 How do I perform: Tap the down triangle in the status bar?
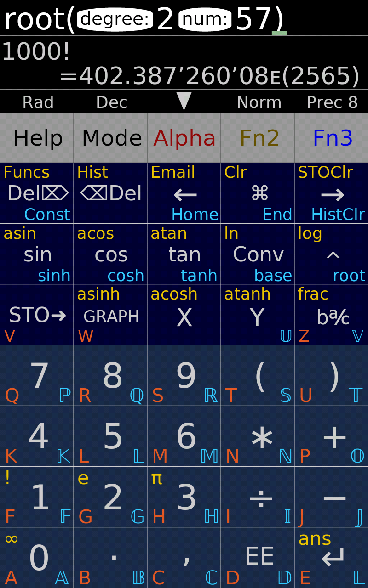point(184,101)
